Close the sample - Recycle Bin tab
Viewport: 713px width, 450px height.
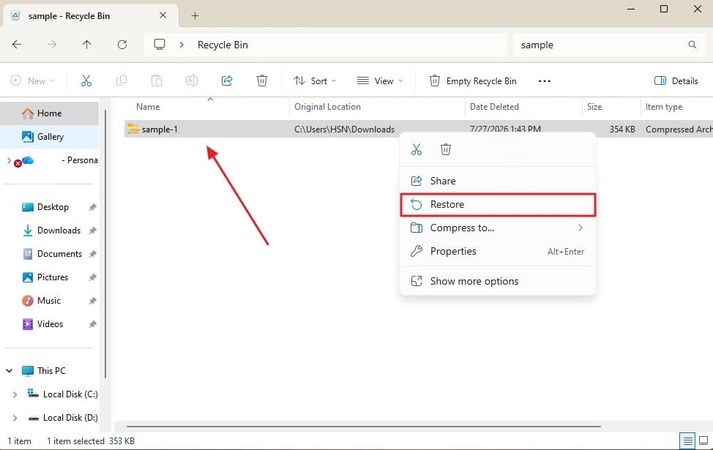point(163,15)
